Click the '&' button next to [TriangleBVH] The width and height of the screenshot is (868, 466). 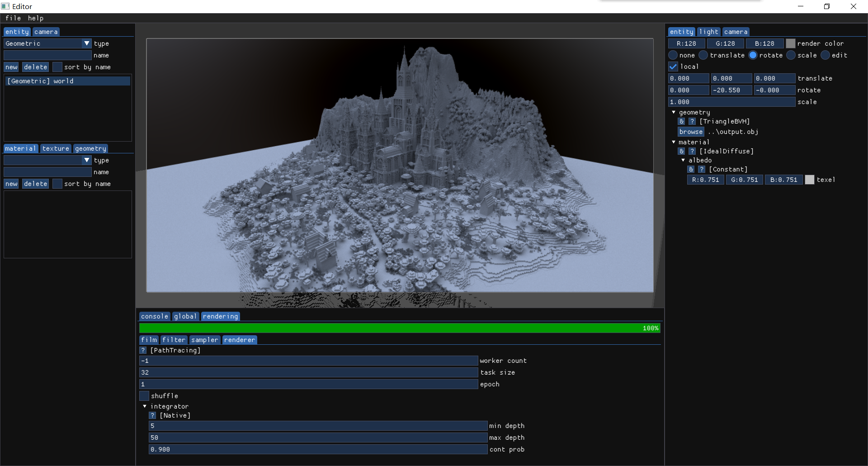pos(681,121)
